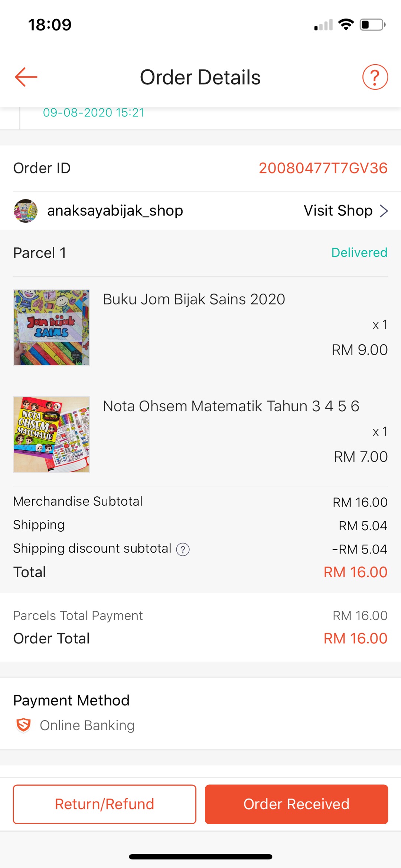The height and width of the screenshot is (868, 401).
Task: Tap the Buku Jom Bijak Sains 2020 title
Action: 194,299
